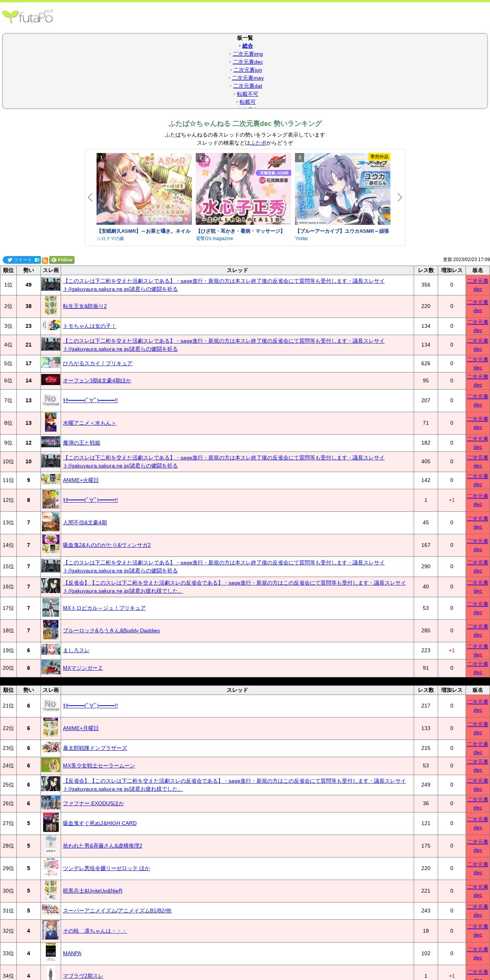Open the RSS feed icon
Viewport: 490px width, 980px height.
point(45,260)
